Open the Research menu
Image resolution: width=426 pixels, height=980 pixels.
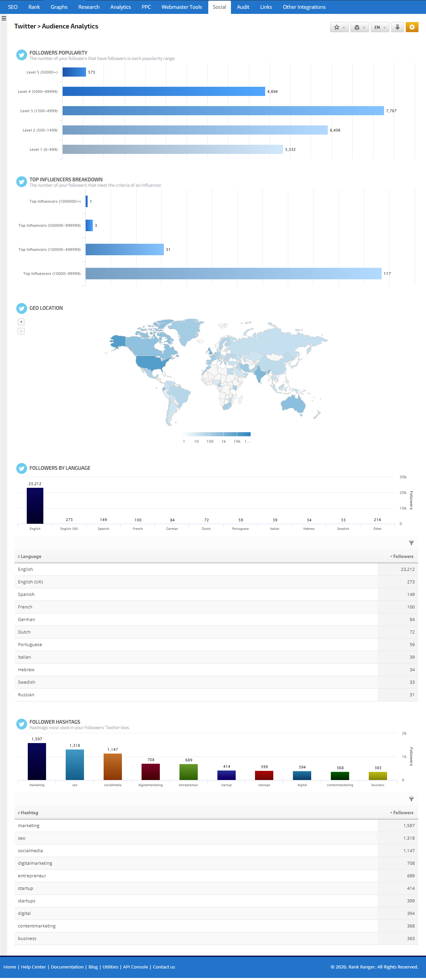[89, 7]
